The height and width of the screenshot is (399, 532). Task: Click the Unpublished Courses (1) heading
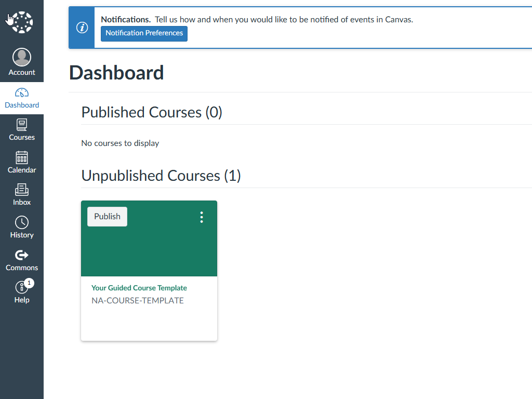coord(161,176)
